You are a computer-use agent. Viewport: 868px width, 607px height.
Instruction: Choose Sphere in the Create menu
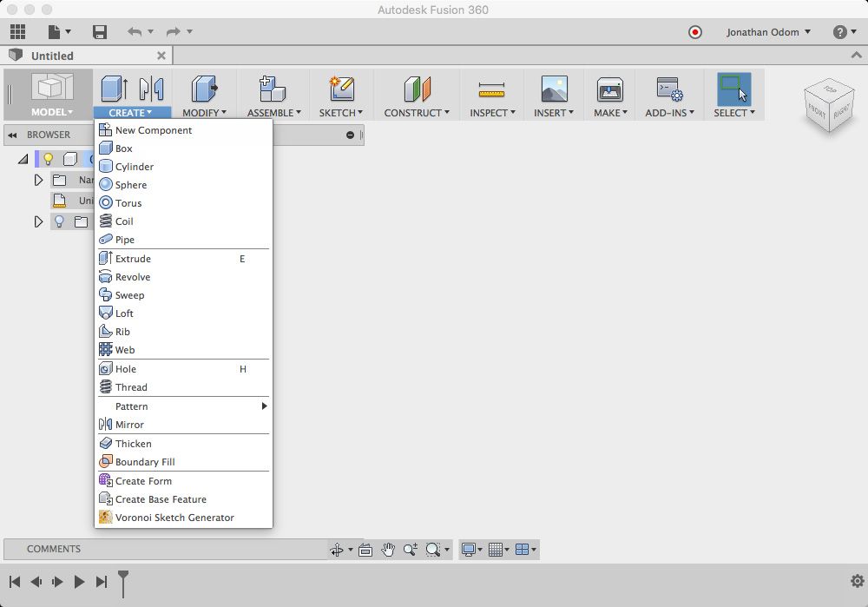[184, 185]
